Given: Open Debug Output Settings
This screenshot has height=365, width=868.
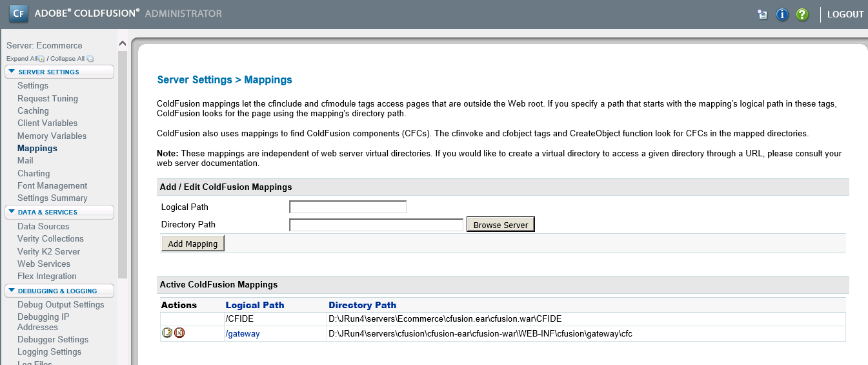Looking at the screenshot, I should (61, 305).
